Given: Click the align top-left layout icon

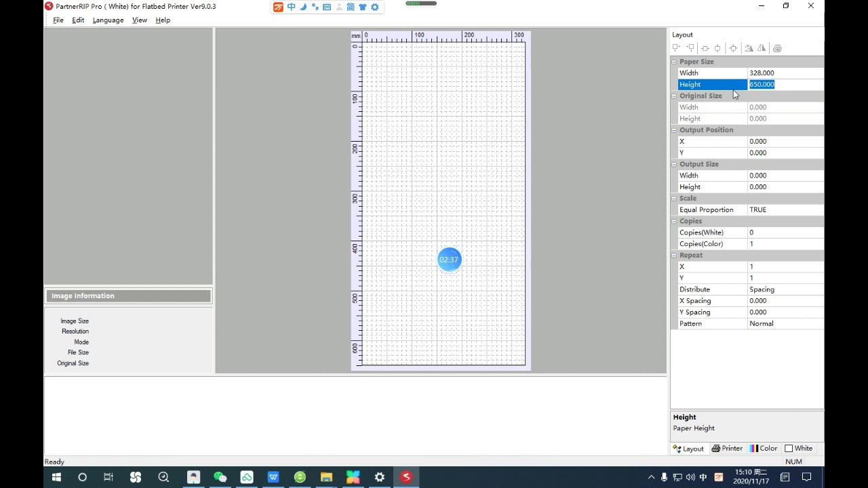Looking at the screenshot, I should click(676, 48).
